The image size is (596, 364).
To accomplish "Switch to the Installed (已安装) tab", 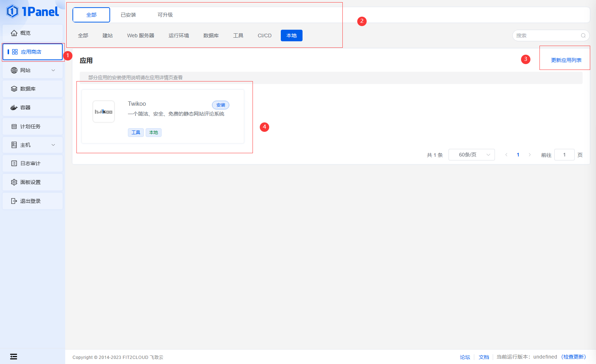I will coord(128,15).
